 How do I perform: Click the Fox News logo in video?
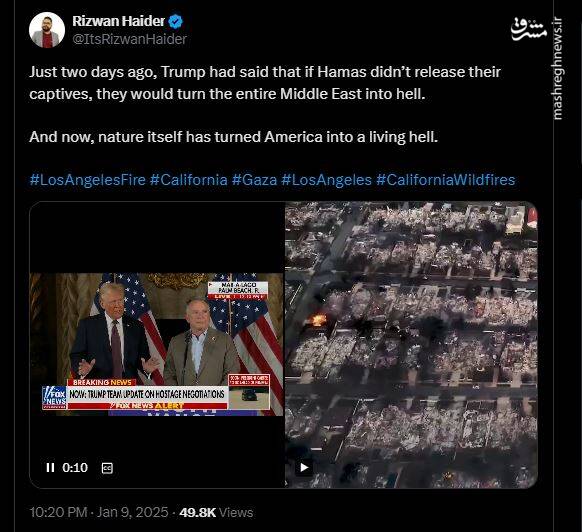coord(55,397)
